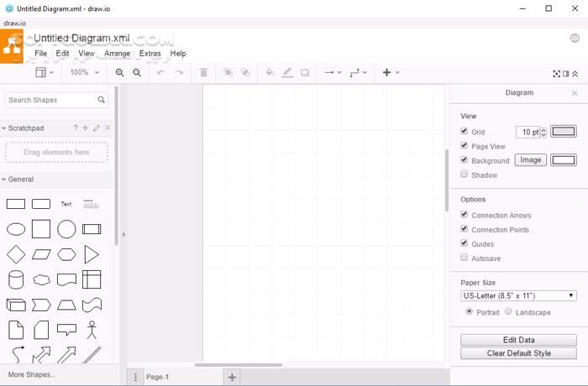Viewport: 588px width, 386px height.
Task: Select the triangle shape
Action: (92, 254)
